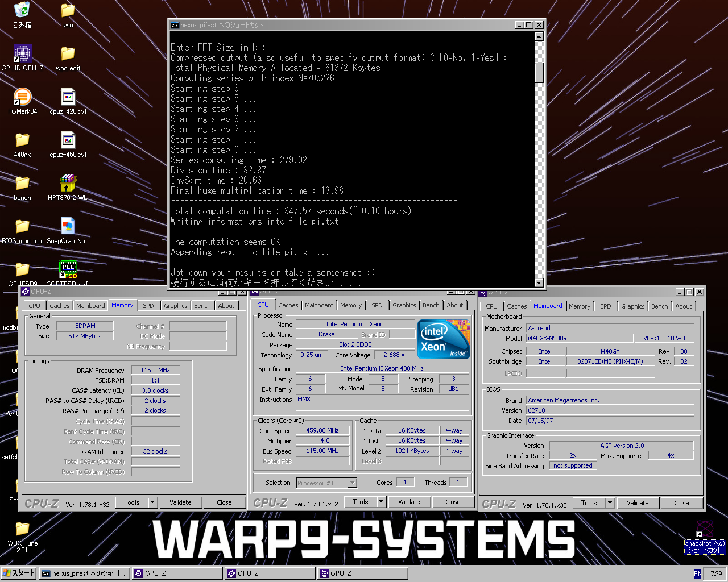728x582 pixels.
Task: Open the WBX Tune 2.31 folder icon
Action: tap(22, 529)
